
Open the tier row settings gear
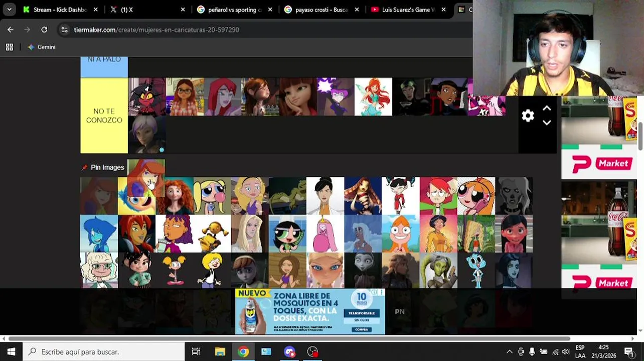coord(528,116)
